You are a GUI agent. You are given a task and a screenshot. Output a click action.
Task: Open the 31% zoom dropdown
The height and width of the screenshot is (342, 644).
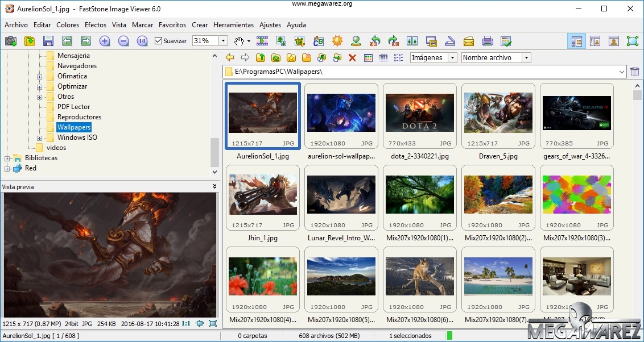pos(223,41)
